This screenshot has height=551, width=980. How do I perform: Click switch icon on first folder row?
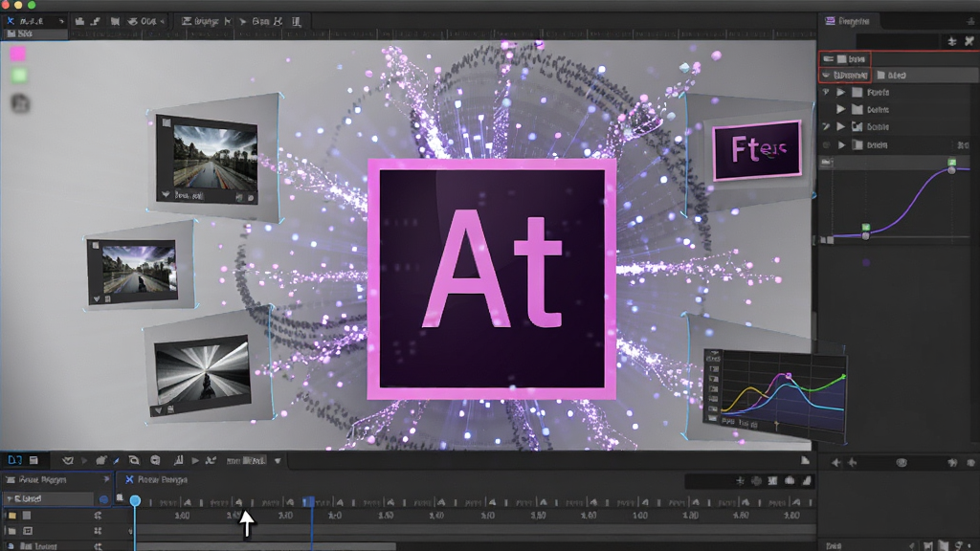(x=98, y=516)
